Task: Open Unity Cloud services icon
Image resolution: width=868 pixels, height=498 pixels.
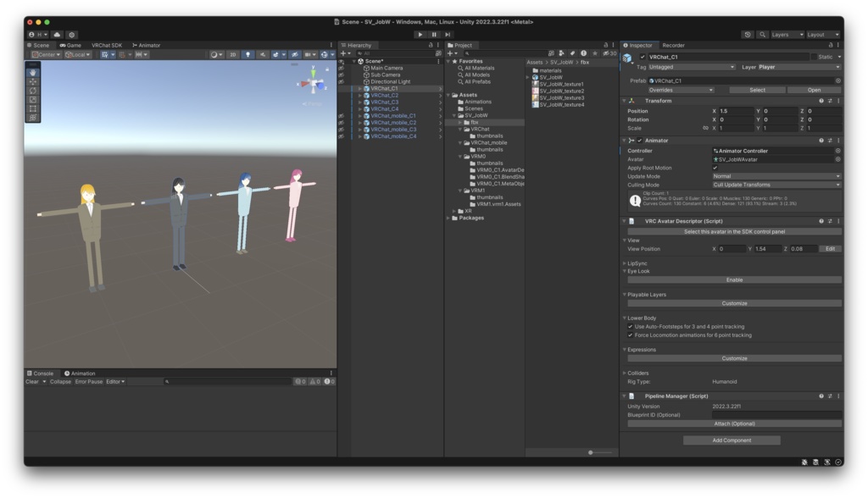Action: click(57, 35)
